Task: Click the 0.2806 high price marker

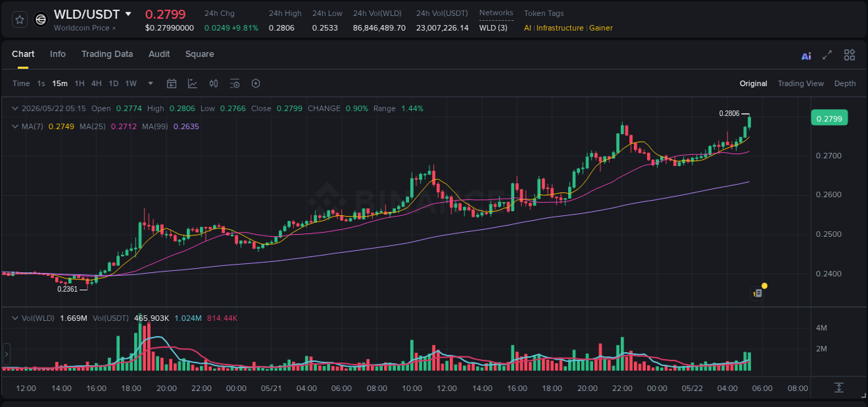Action: click(729, 113)
